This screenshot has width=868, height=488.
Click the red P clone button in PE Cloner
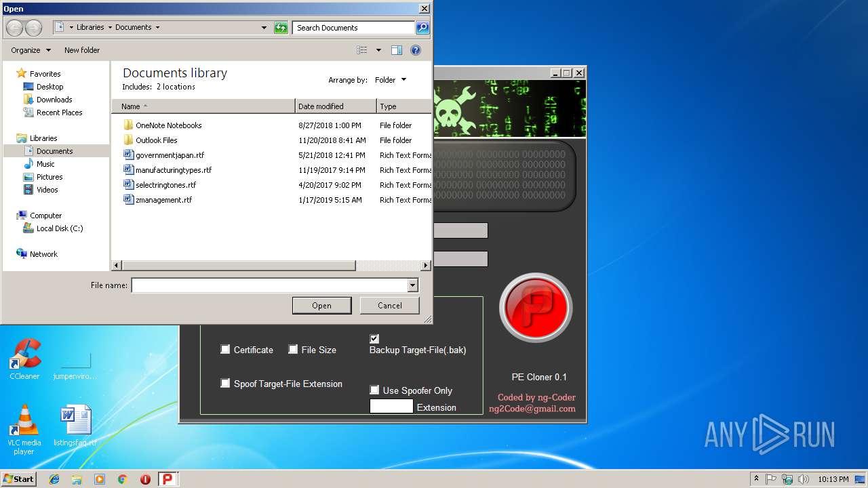[536, 308]
